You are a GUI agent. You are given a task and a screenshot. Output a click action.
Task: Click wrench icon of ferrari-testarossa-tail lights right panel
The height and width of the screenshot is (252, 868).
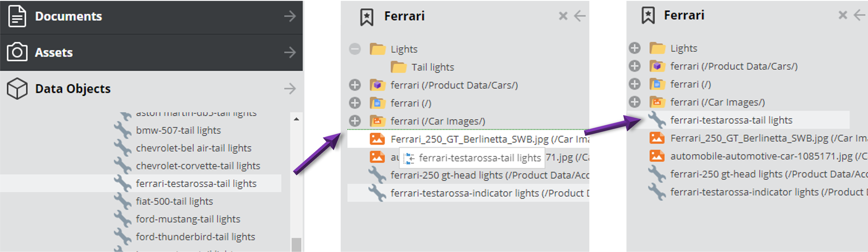tap(657, 120)
